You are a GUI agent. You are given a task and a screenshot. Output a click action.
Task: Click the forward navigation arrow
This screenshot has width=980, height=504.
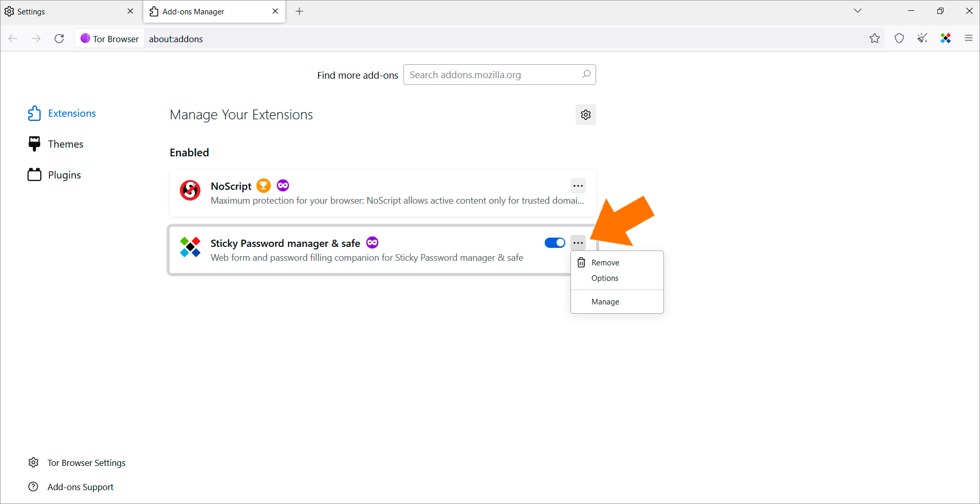36,39
